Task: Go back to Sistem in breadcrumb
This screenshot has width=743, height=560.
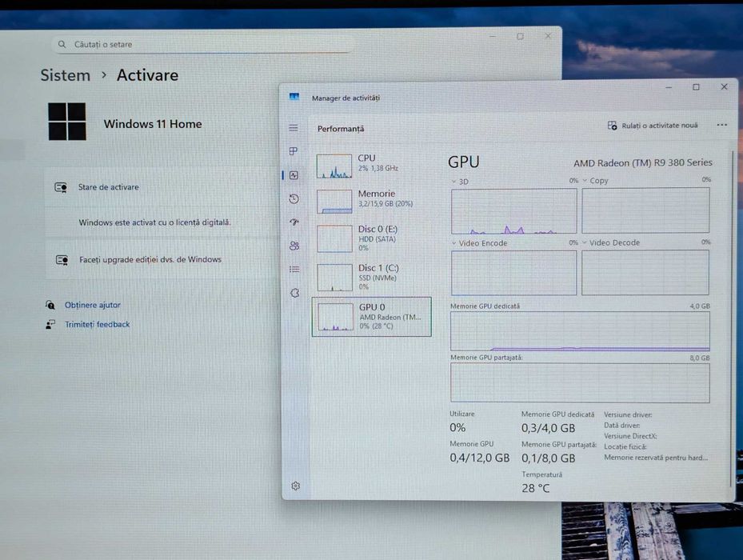Action: [66, 75]
